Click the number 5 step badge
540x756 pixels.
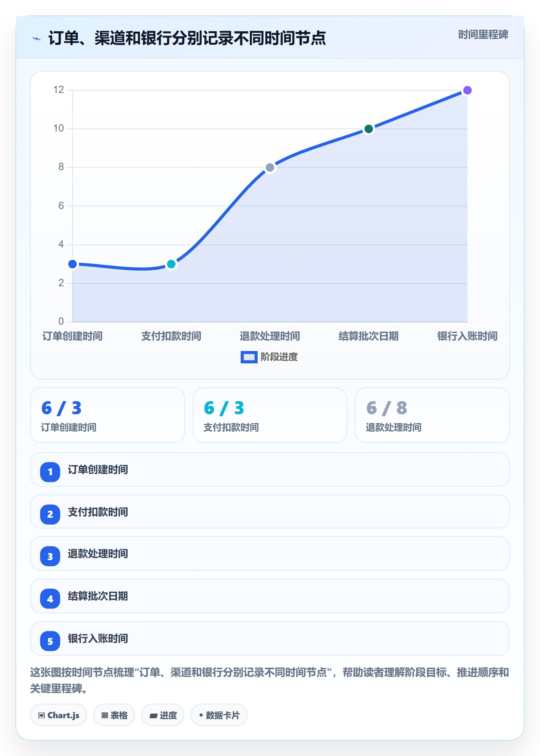[50, 641]
